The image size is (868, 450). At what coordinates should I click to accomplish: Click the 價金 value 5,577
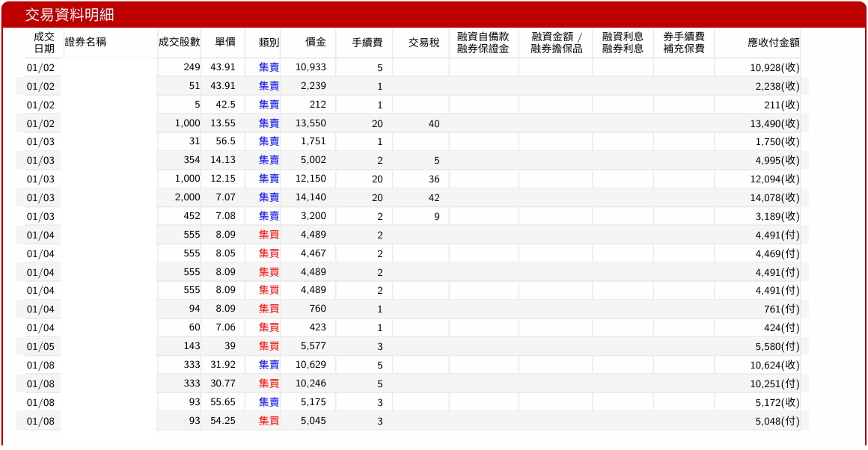click(x=314, y=346)
